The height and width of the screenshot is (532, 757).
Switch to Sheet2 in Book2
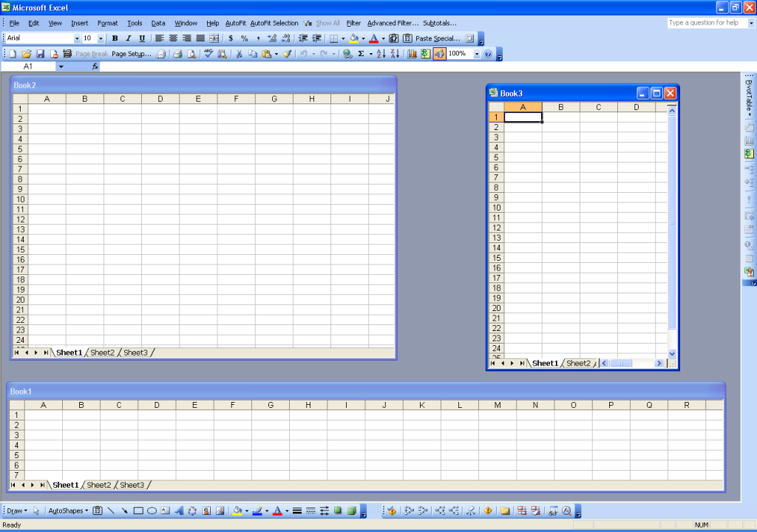coord(102,353)
